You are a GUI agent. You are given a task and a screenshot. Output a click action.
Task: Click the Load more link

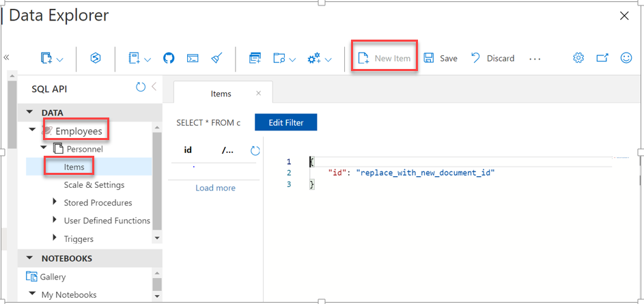[x=215, y=188]
